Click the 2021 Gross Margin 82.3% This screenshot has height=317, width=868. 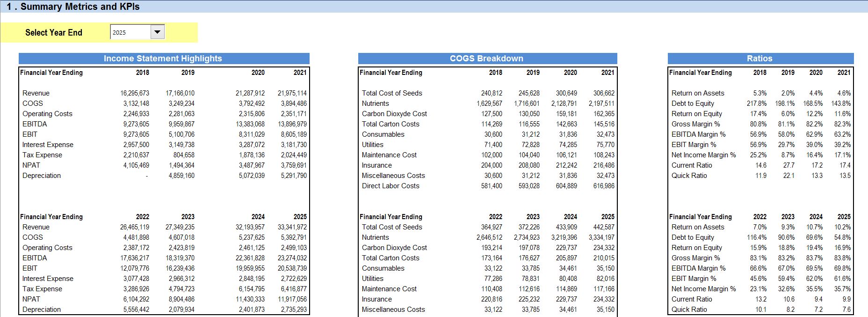click(842, 124)
